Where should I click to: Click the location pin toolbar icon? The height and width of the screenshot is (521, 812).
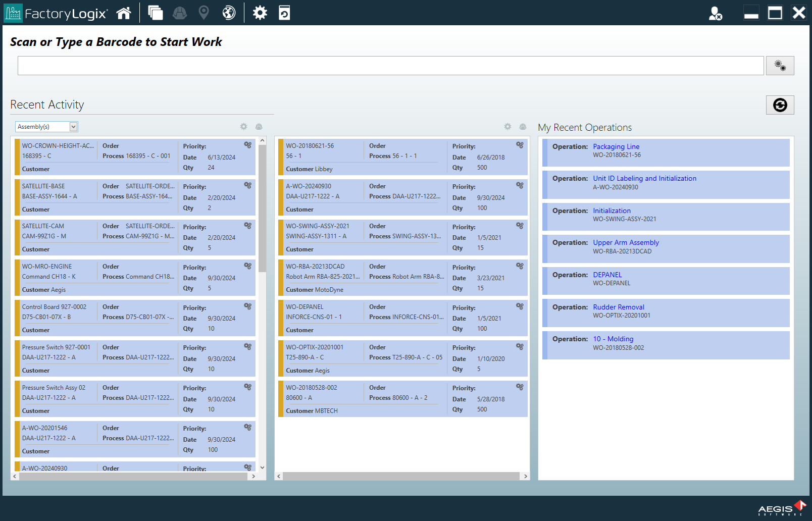(x=204, y=13)
